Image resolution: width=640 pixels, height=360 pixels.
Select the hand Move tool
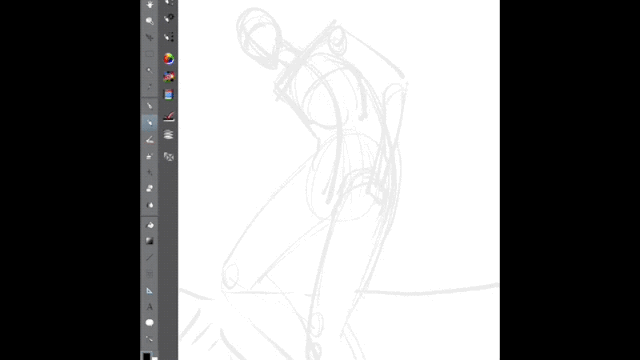click(149, 4)
